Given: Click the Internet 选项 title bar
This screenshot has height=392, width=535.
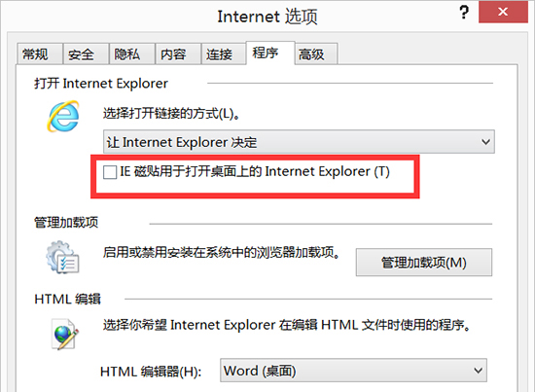Looking at the screenshot, I should pyautogui.click(x=267, y=16).
